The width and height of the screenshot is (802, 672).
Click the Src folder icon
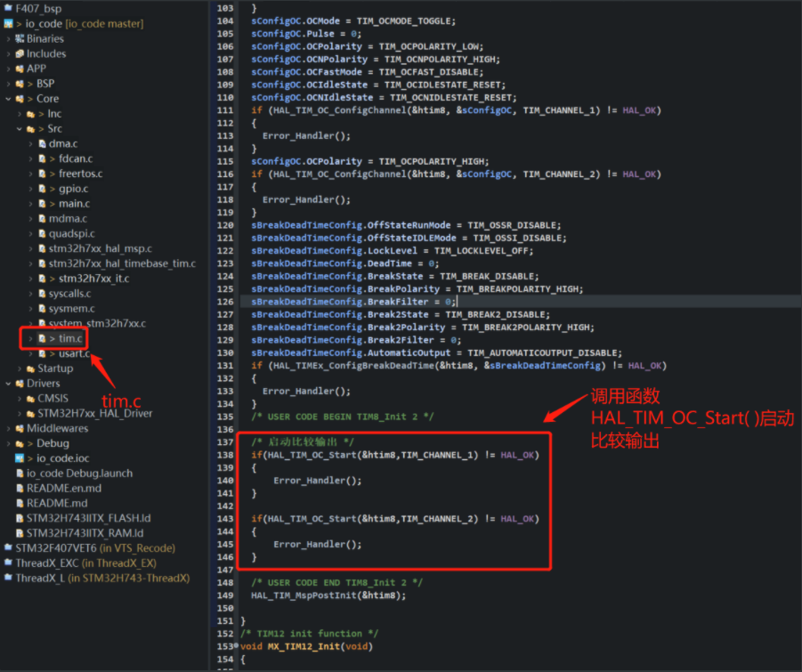point(30,129)
